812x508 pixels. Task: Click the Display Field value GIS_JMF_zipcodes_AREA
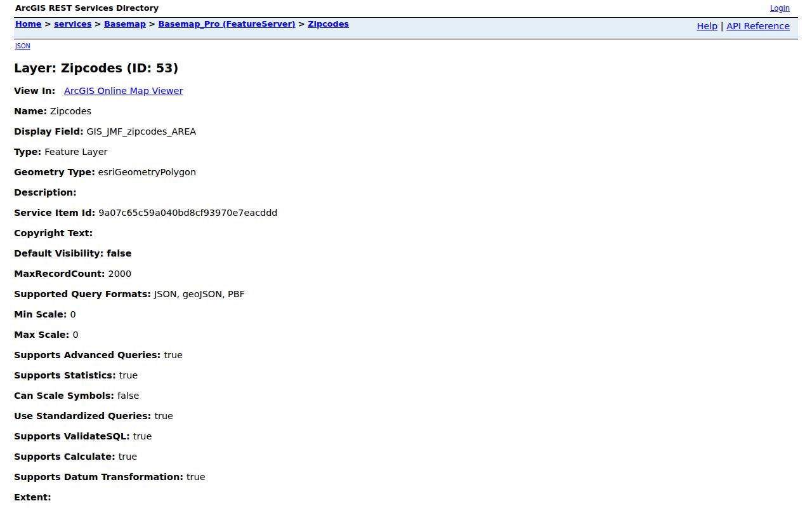point(141,131)
